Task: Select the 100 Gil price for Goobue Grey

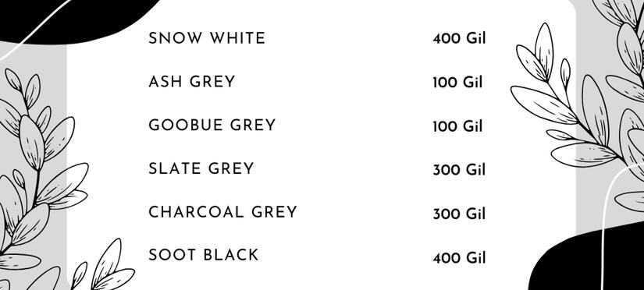Action: pos(457,126)
